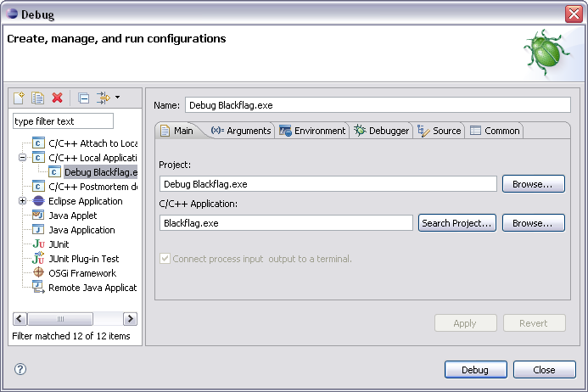
Task: Click the New launch configuration icon
Action: pos(19,98)
